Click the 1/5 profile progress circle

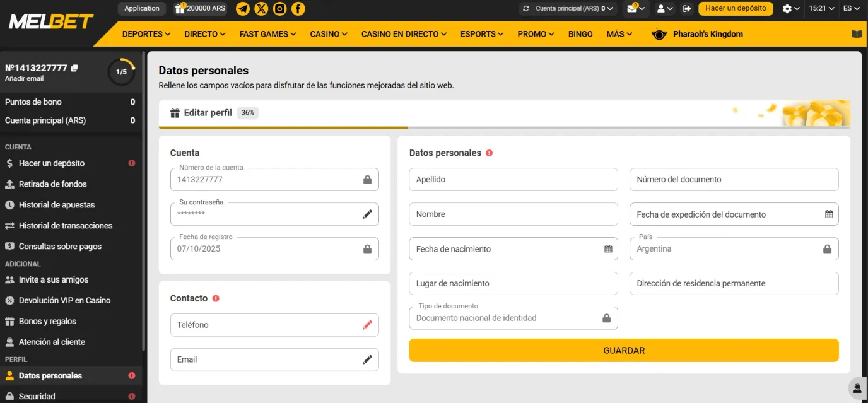tap(121, 72)
